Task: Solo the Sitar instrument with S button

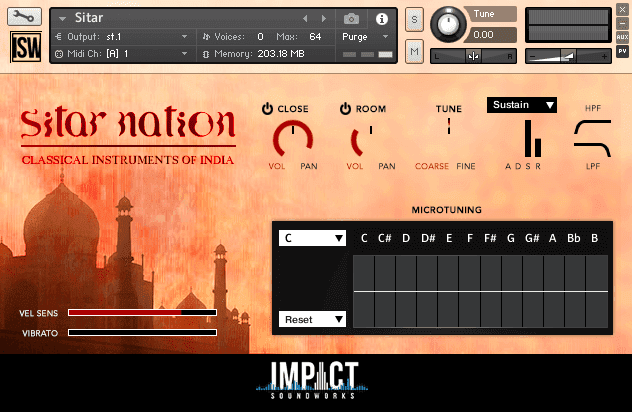Action: [414, 19]
